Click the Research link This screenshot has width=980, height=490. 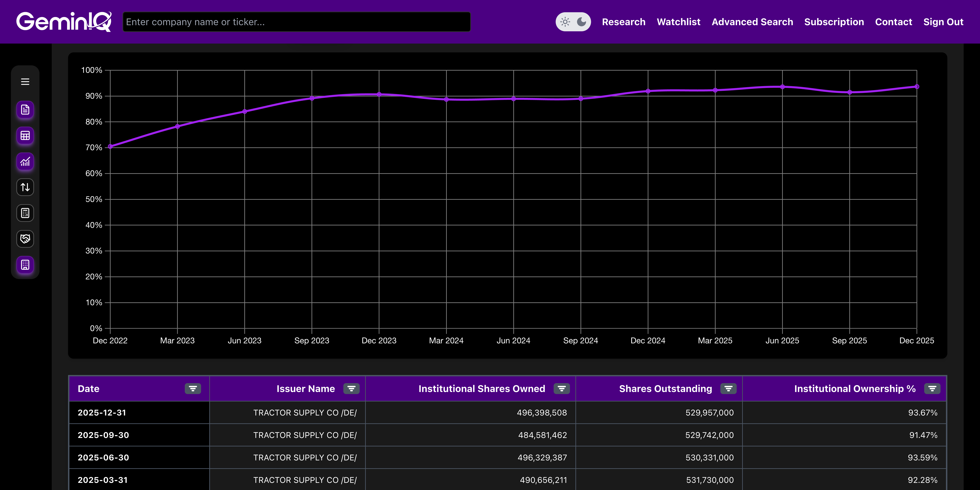click(624, 22)
